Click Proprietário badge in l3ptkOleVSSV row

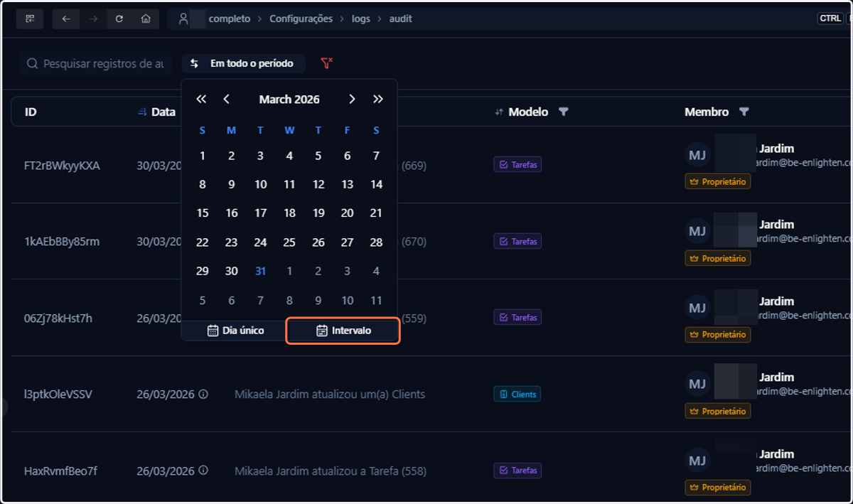coord(718,412)
